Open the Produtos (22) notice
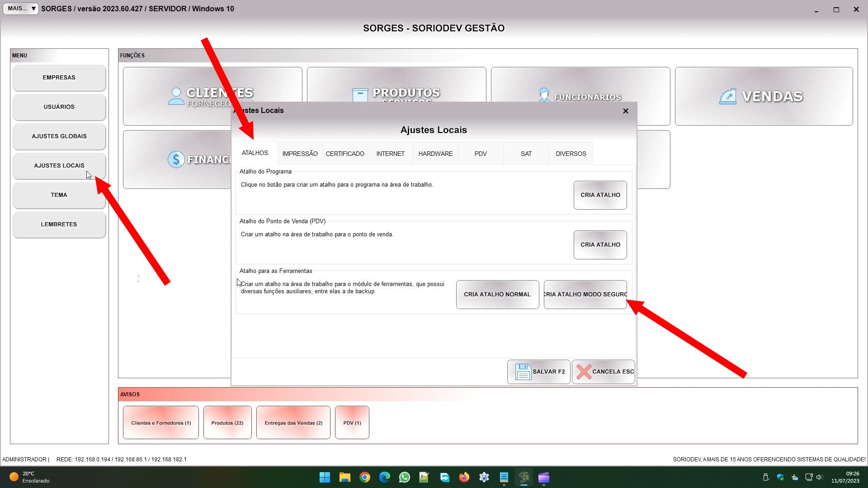Image resolution: width=868 pixels, height=488 pixels. click(x=227, y=423)
